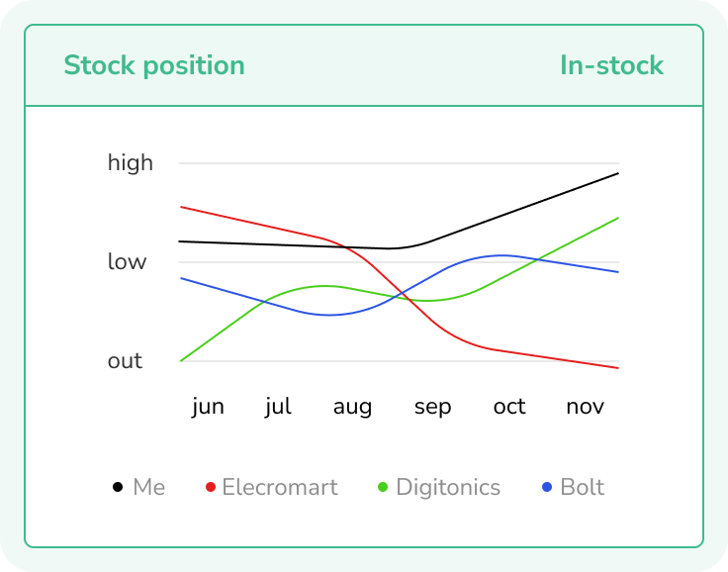This screenshot has width=728, height=572.
Task: Click the red Elecromart legend dot
Action: (210, 488)
